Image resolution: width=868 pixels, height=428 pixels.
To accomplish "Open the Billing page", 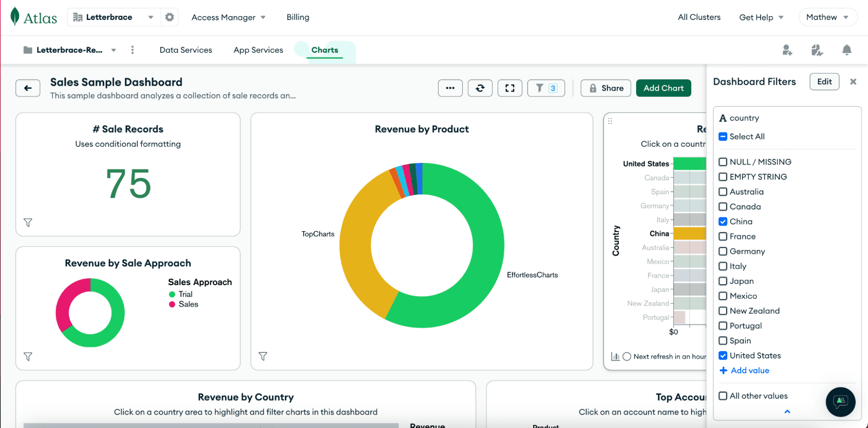I will coord(297,17).
